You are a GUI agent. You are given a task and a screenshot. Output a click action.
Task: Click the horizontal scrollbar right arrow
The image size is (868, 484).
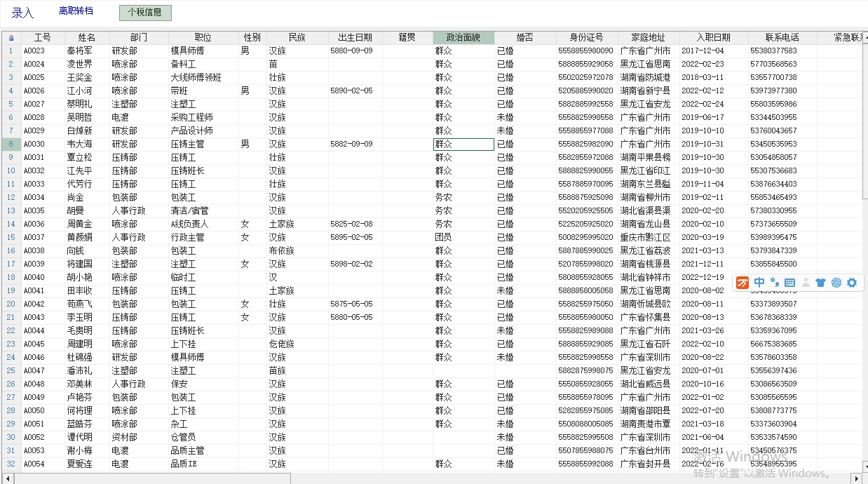(856, 478)
